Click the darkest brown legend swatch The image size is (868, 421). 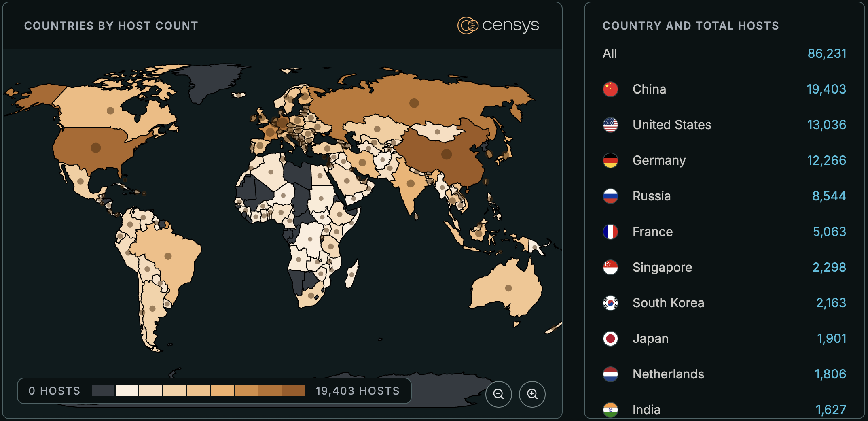294,391
